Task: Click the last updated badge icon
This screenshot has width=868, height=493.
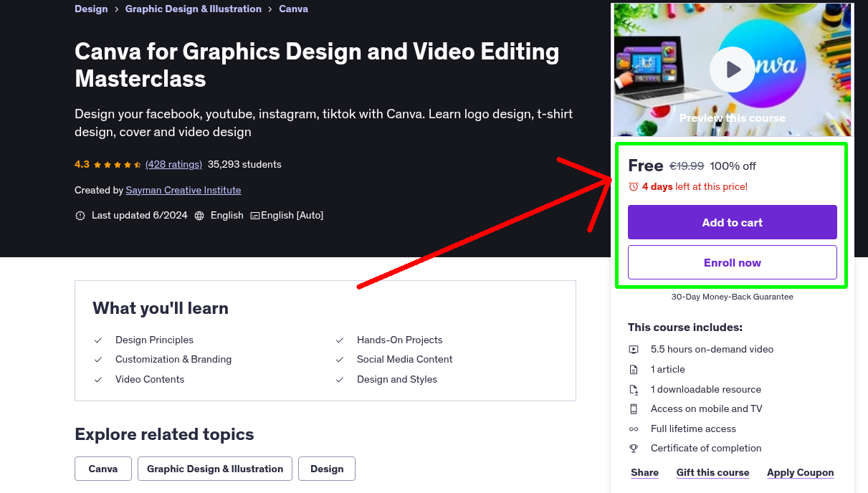Action: click(x=80, y=216)
